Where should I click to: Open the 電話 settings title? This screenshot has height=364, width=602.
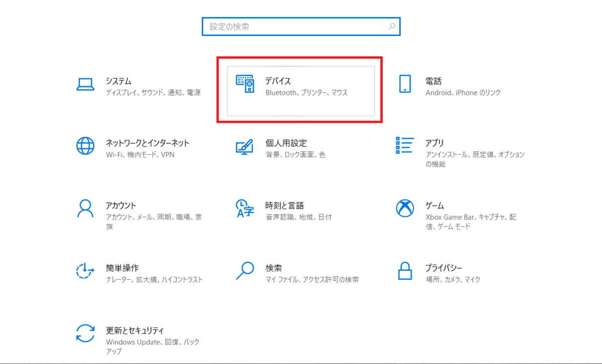pos(433,81)
